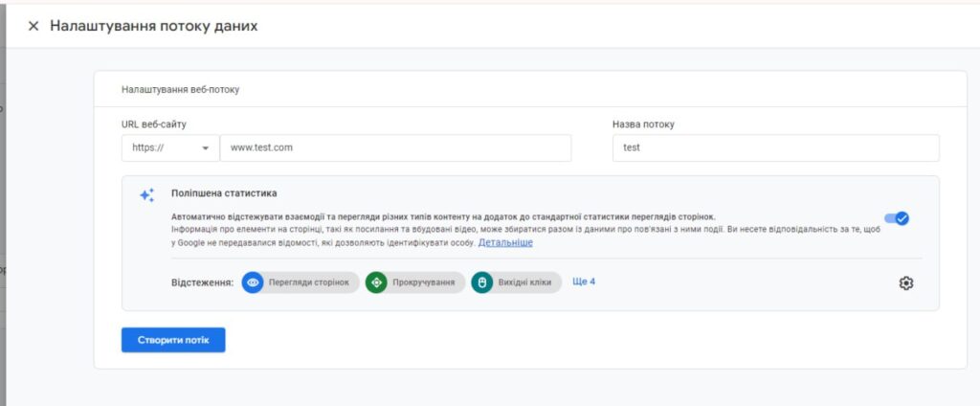
Task: Focus the Назва потоку field with test
Action: tap(775, 148)
